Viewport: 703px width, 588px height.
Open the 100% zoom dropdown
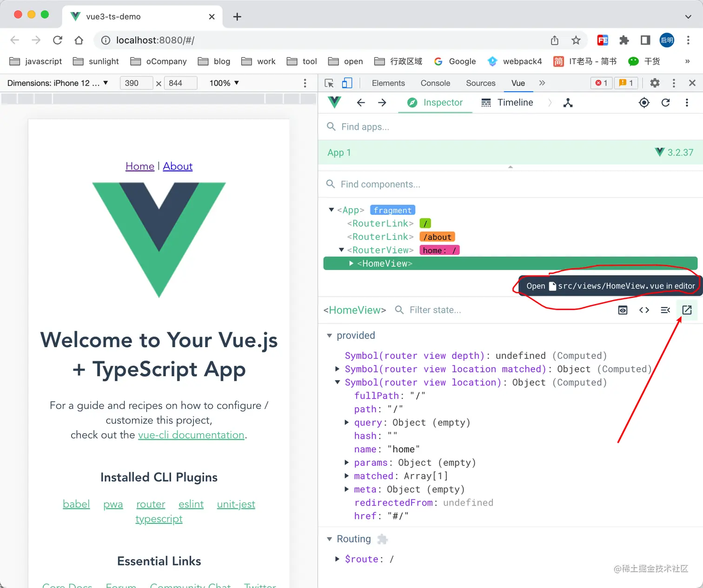tap(224, 83)
